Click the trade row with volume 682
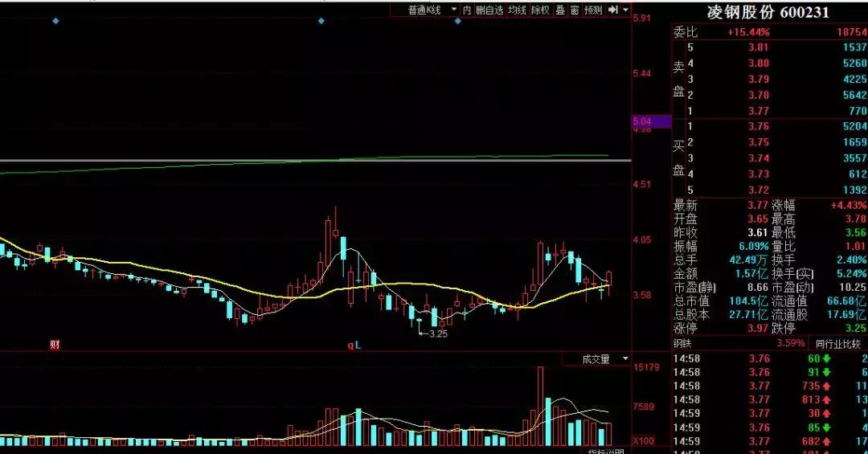The width and height of the screenshot is (868, 454). (x=770, y=441)
